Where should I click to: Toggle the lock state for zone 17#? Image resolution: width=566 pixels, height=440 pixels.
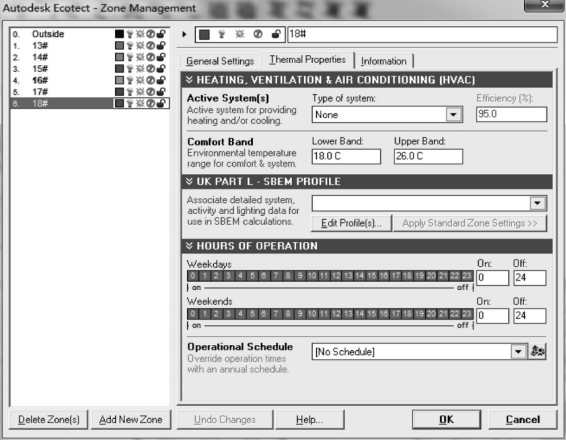(161, 92)
